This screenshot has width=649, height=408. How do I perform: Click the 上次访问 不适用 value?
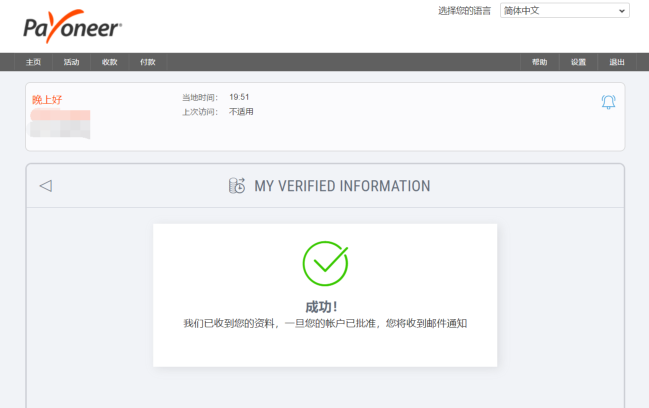(241, 111)
